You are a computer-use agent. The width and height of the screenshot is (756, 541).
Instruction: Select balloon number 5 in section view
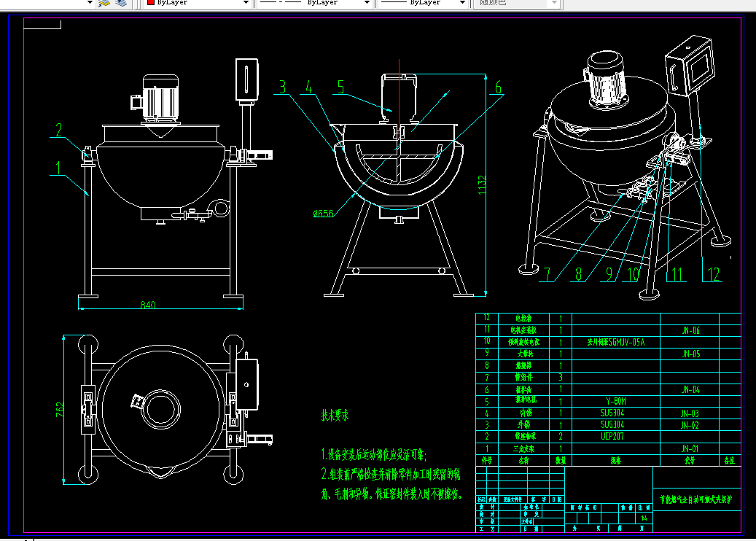click(x=341, y=87)
